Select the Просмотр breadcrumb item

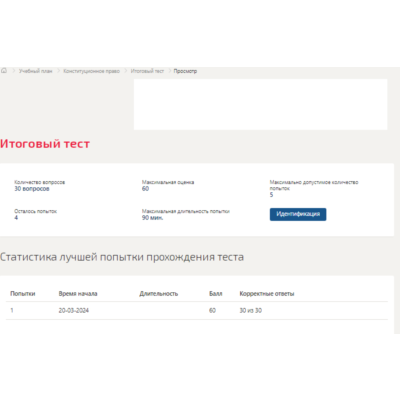tap(185, 71)
